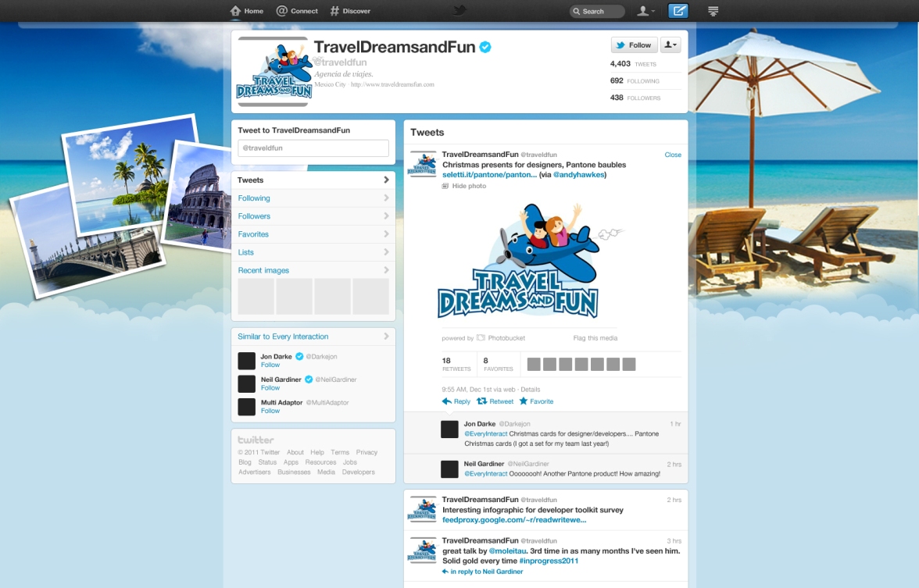View the 438 followers count
This screenshot has width=919, height=588.
(635, 98)
